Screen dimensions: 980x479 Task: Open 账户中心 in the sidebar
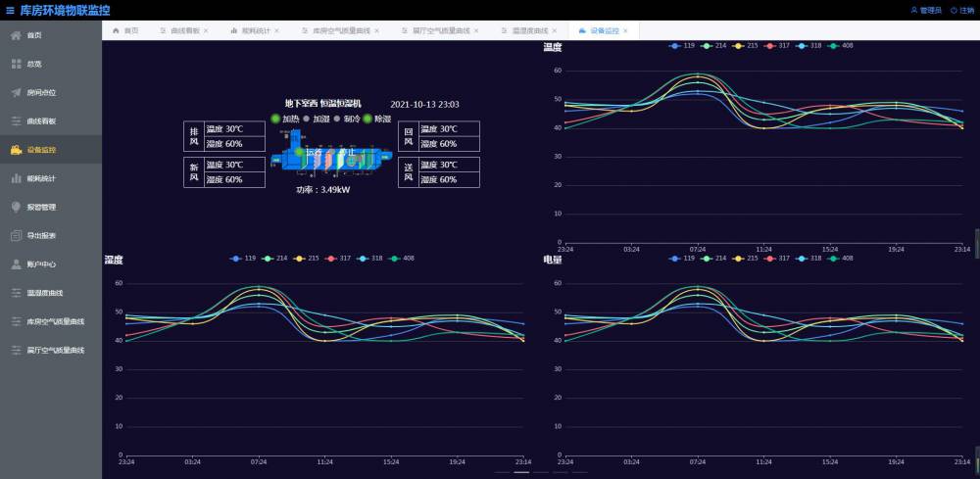click(x=40, y=263)
